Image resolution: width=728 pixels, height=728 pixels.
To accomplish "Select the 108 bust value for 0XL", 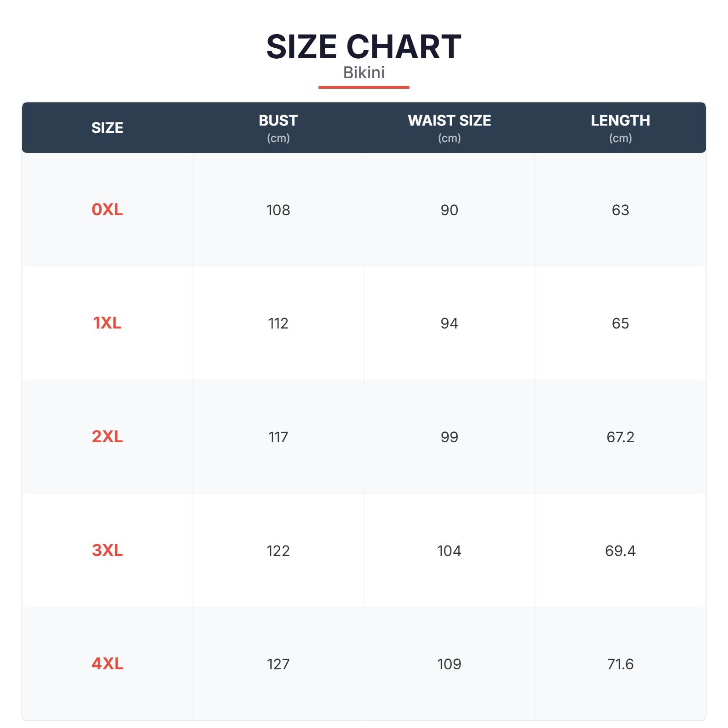I will tap(278, 210).
